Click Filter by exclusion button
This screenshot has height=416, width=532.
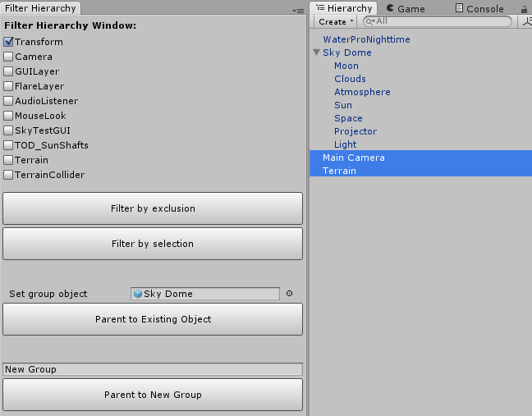pyautogui.click(x=153, y=208)
